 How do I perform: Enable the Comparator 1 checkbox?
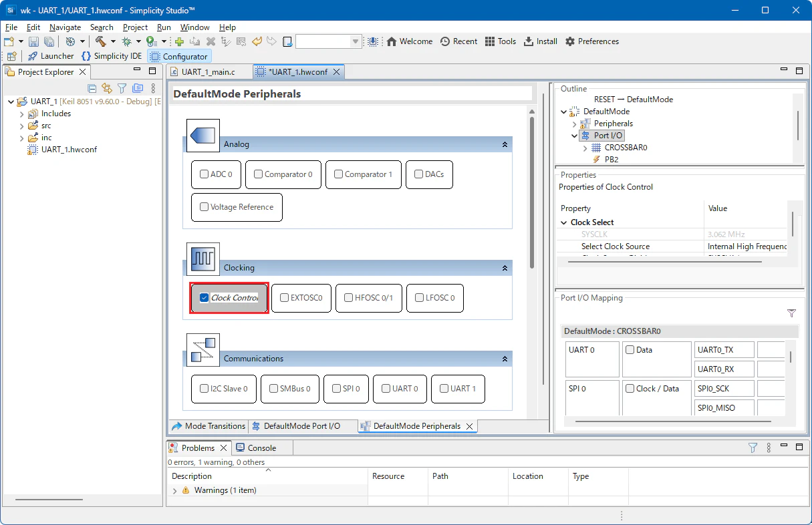(x=338, y=174)
